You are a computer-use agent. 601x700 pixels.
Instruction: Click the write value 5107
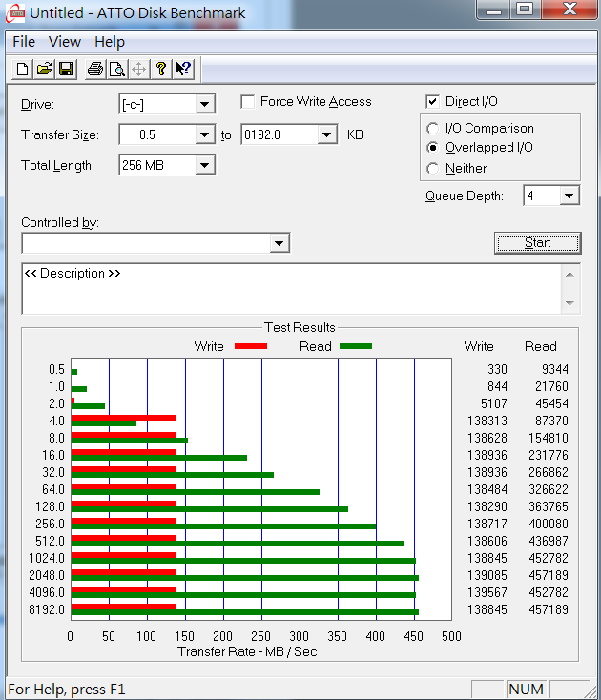[494, 403]
